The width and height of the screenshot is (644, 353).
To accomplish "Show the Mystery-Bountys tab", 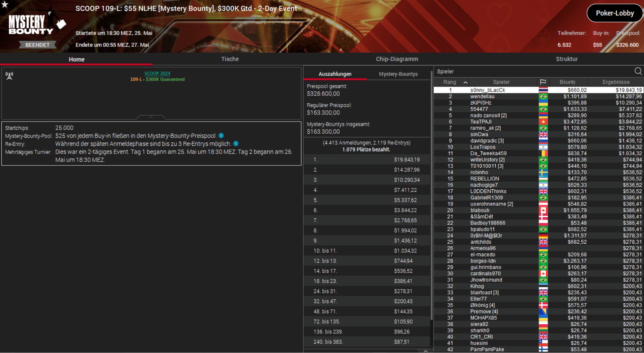I will point(398,74).
